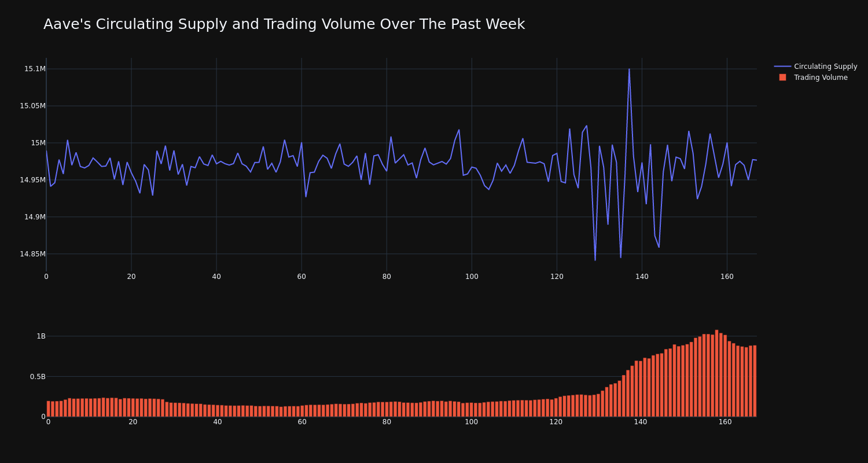The height and width of the screenshot is (463, 868).
Task: Select the chart title text
Action: point(284,24)
